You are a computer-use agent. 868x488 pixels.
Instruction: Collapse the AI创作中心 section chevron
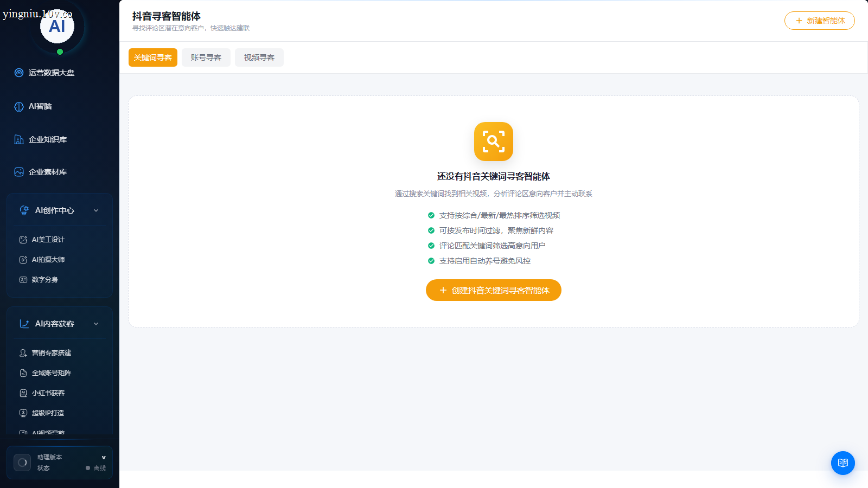(96, 210)
